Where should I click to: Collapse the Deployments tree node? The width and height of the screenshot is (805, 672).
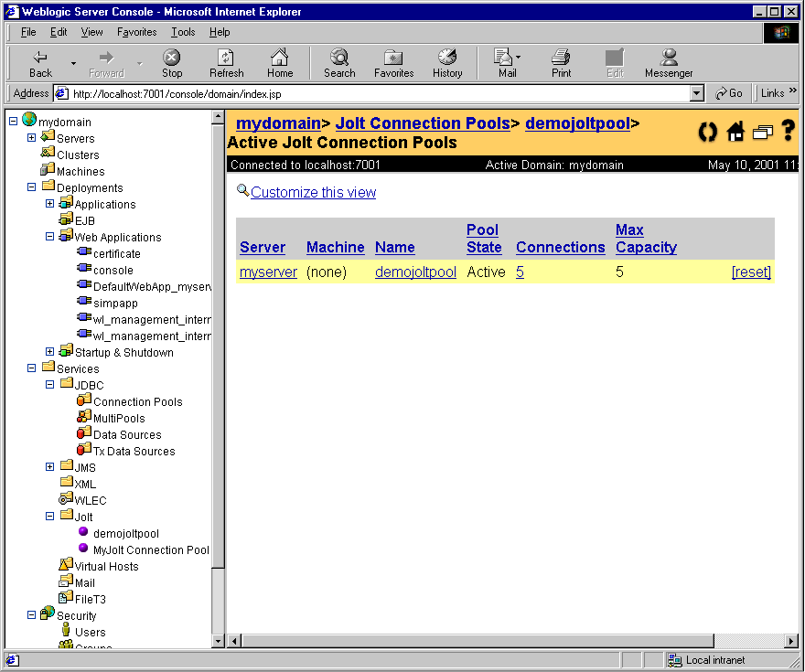pyautogui.click(x=30, y=187)
